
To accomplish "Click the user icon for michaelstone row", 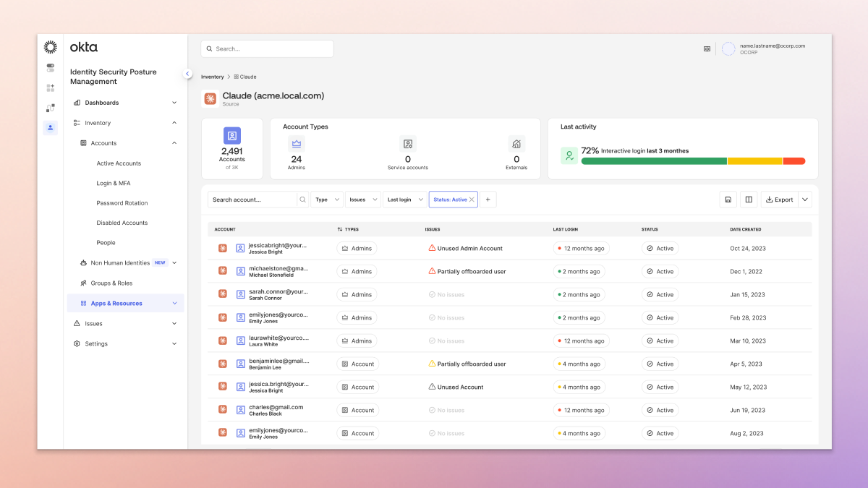I will [241, 271].
